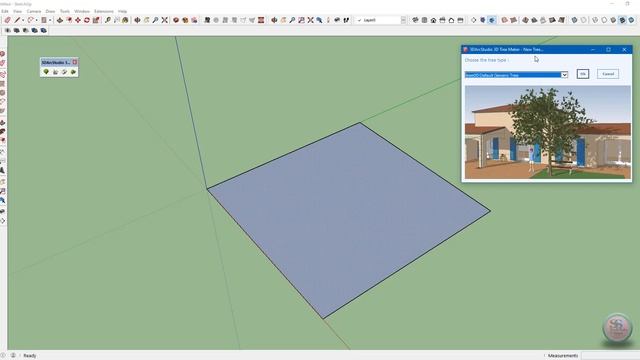Open the Extensions menu
The height and width of the screenshot is (360, 640).
pos(104,11)
